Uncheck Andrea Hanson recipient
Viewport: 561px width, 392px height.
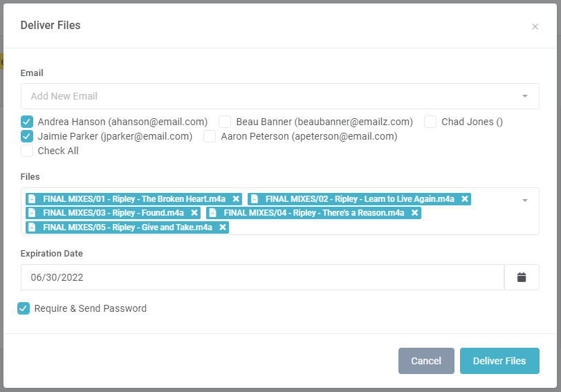click(x=27, y=122)
